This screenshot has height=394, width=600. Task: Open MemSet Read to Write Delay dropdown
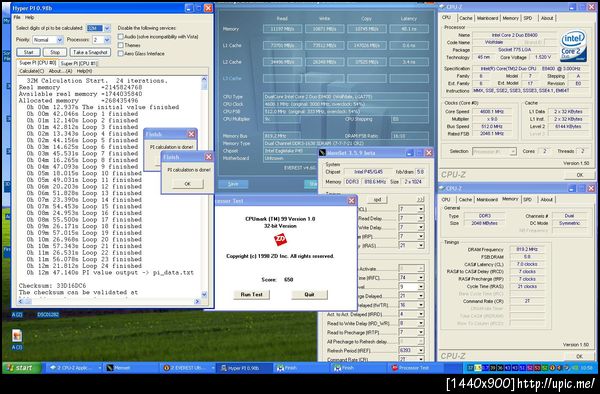(421, 323)
